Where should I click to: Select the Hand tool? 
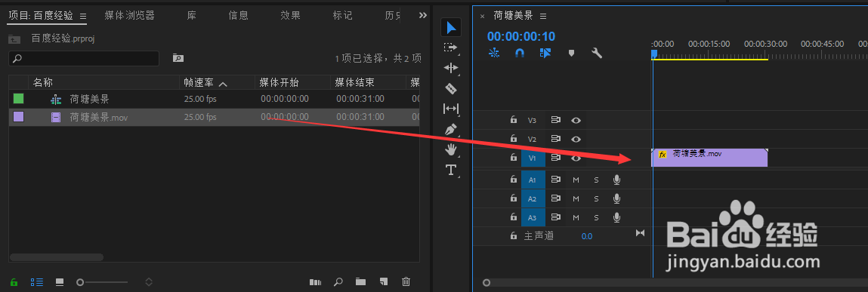coord(451,149)
